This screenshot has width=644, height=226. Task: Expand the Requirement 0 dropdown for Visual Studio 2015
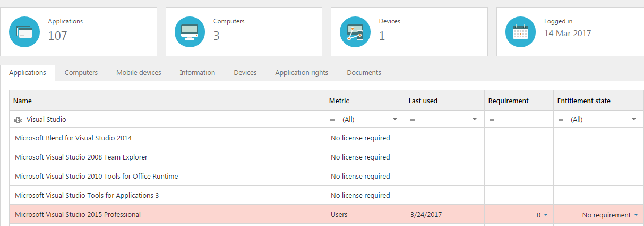click(545, 215)
